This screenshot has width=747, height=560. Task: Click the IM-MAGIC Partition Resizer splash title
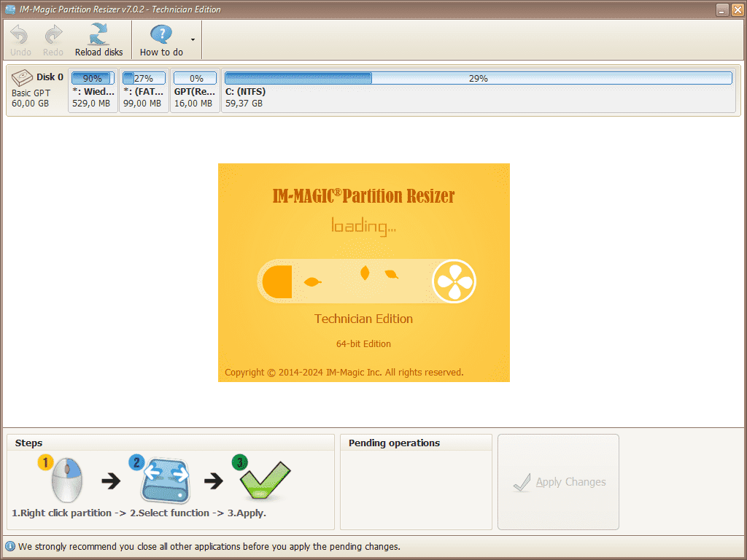pyautogui.click(x=363, y=195)
